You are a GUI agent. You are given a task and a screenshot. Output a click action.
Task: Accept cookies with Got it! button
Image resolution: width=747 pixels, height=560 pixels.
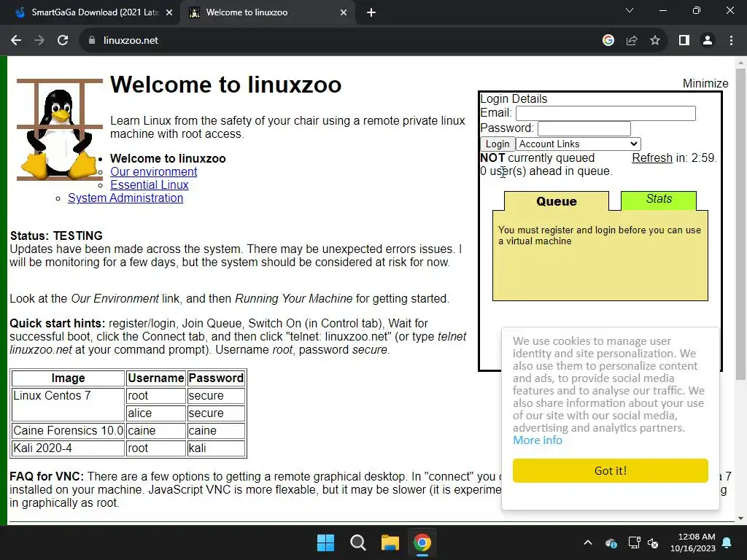(611, 470)
